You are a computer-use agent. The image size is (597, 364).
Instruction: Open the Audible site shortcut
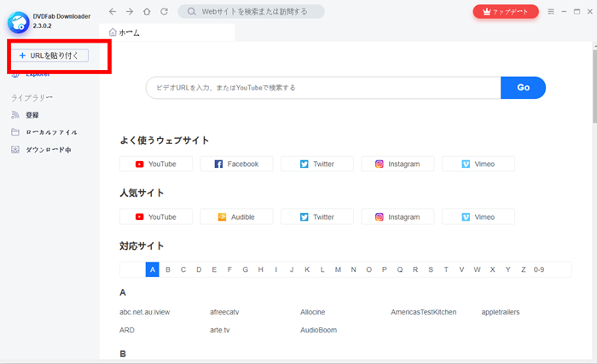pos(236,217)
